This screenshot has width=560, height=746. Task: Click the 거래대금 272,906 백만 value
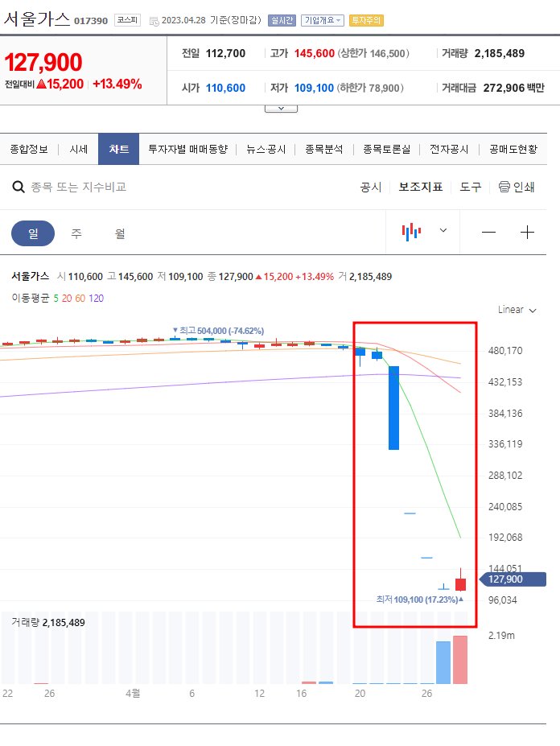pyautogui.click(x=514, y=88)
